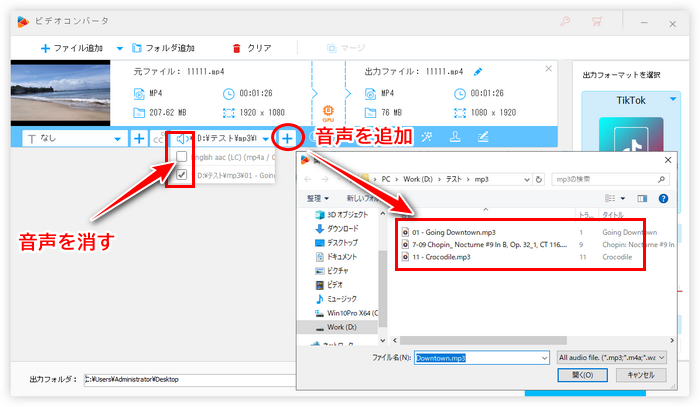Click the navigation tree scroll down arrow
Viewport: 700px width, 407px height.
pyautogui.click(x=383, y=341)
